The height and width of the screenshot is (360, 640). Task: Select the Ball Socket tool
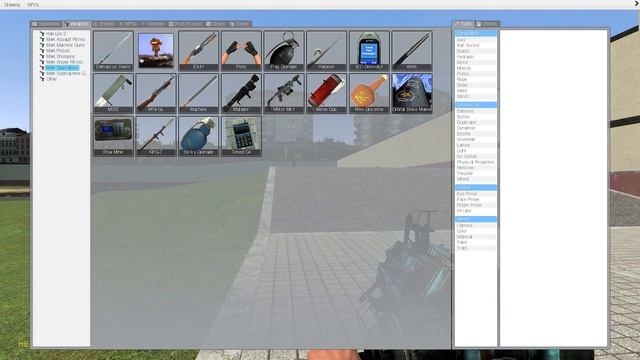(476, 46)
